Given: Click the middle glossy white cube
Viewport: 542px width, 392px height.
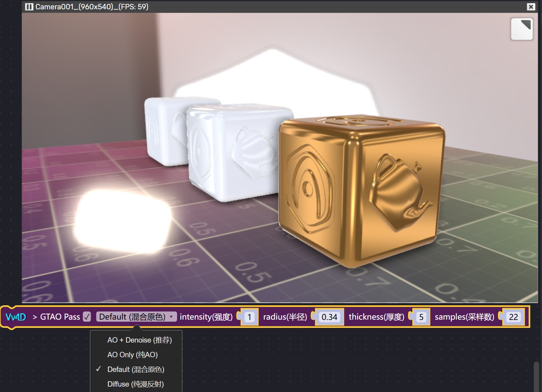Looking at the screenshot, I should tap(233, 150).
